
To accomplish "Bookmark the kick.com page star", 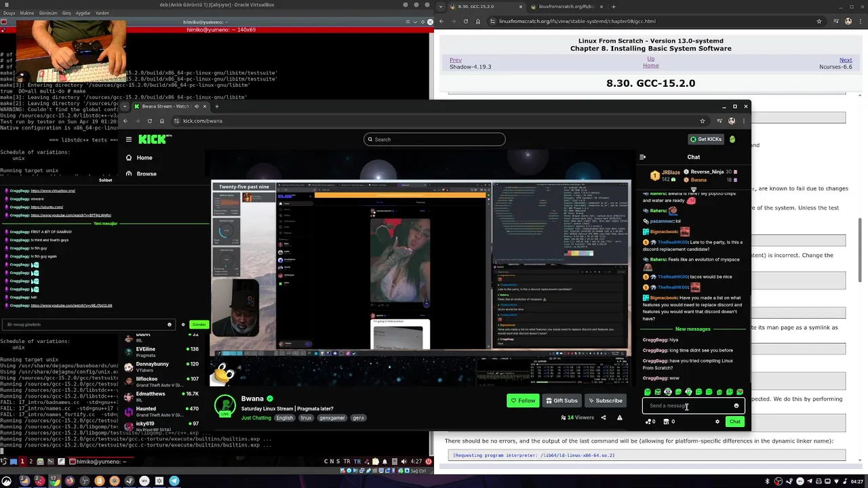I will 703,121.
